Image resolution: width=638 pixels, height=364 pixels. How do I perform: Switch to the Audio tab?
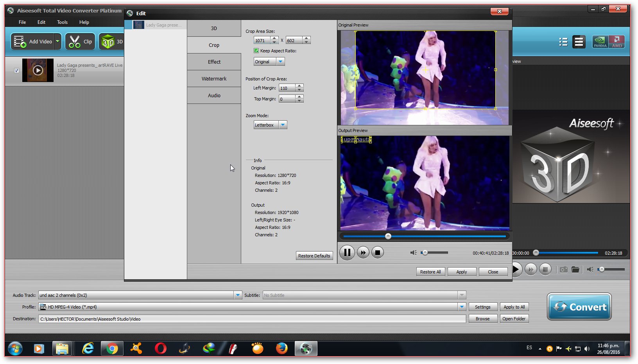214,95
